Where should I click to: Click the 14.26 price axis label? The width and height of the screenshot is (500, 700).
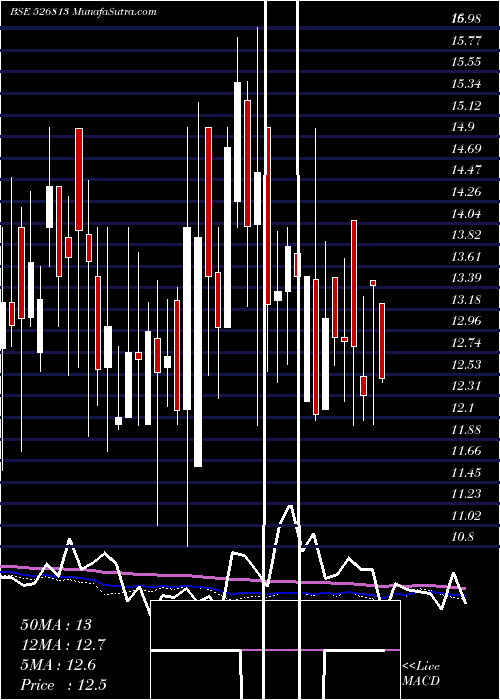click(467, 192)
